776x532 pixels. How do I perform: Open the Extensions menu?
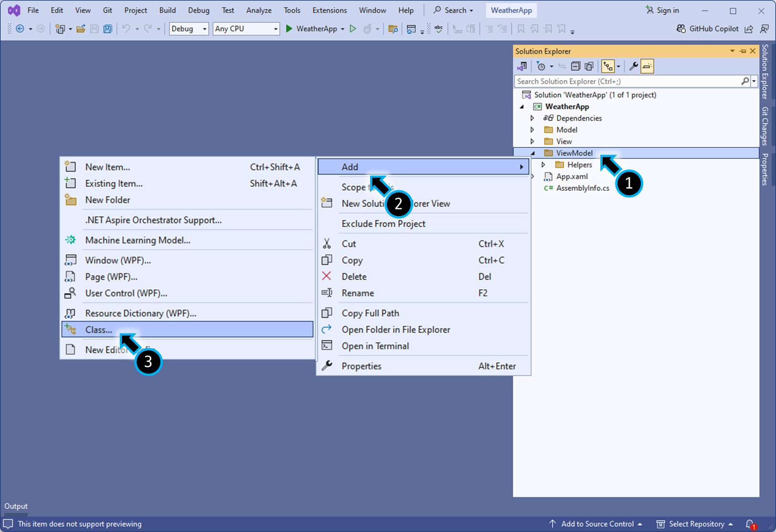coord(330,10)
